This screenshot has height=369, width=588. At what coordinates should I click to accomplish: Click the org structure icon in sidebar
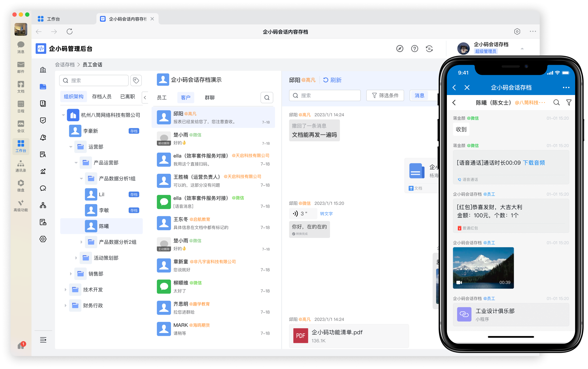point(43,205)
